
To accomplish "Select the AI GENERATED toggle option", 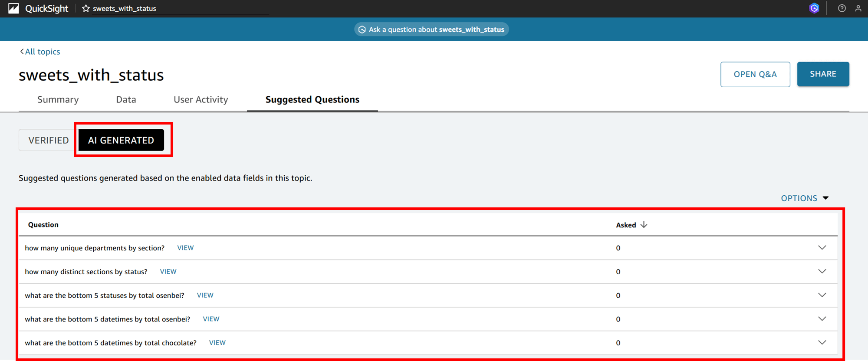I will [121, 140].
